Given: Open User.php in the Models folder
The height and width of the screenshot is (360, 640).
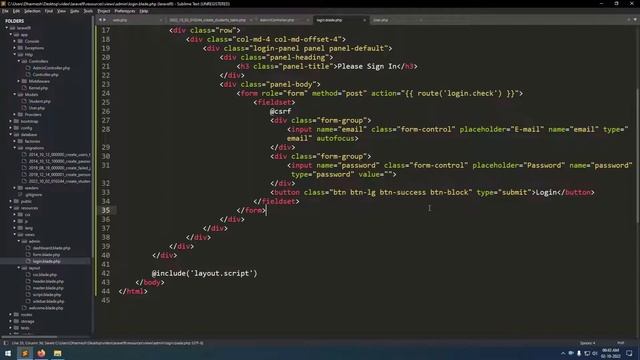Looking at the screenshot, I should pyautogui.click(x=37, y=108).
